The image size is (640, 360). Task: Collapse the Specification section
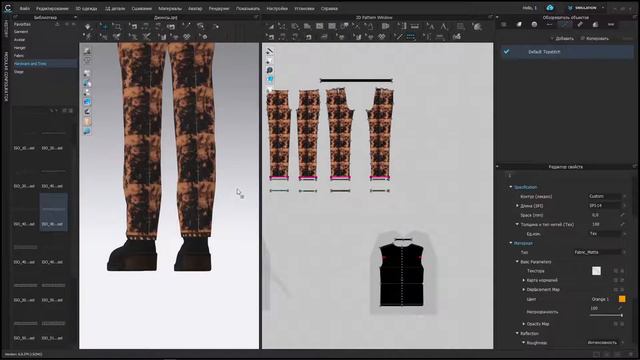[511, 187]
